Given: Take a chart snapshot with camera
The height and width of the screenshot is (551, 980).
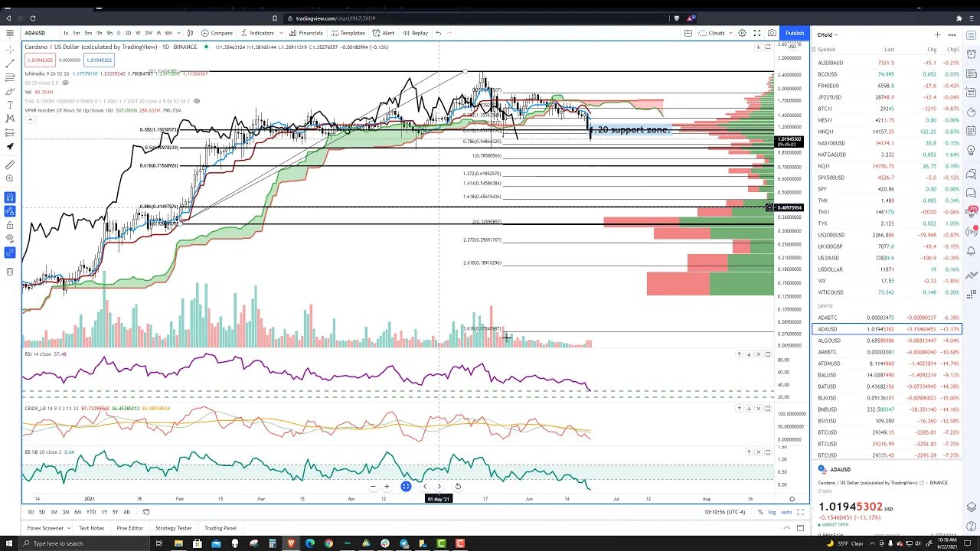Looking at the screenshot, I should 772,33.
